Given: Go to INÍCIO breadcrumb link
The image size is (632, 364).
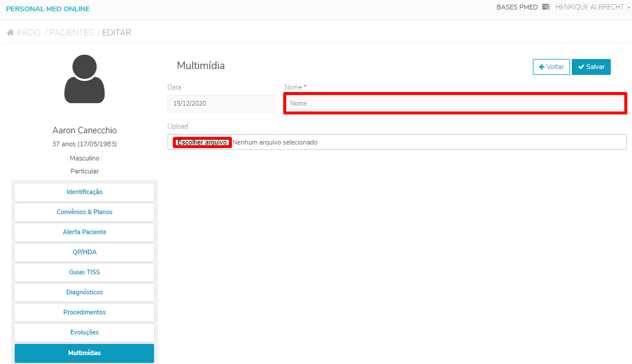Looking at the screenshot, I should click(x=28, y=32).
